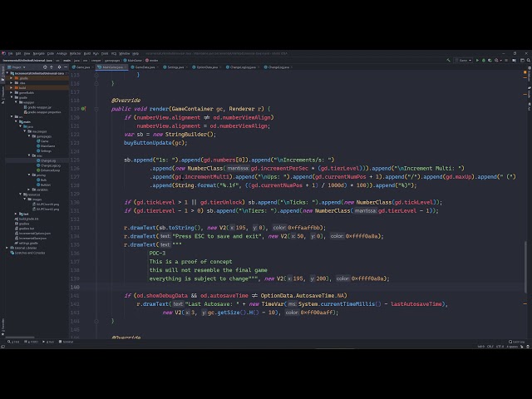Open the Search Everywhere magnifier icon
The image size is (532, 399).
click(x=529, y=61)
